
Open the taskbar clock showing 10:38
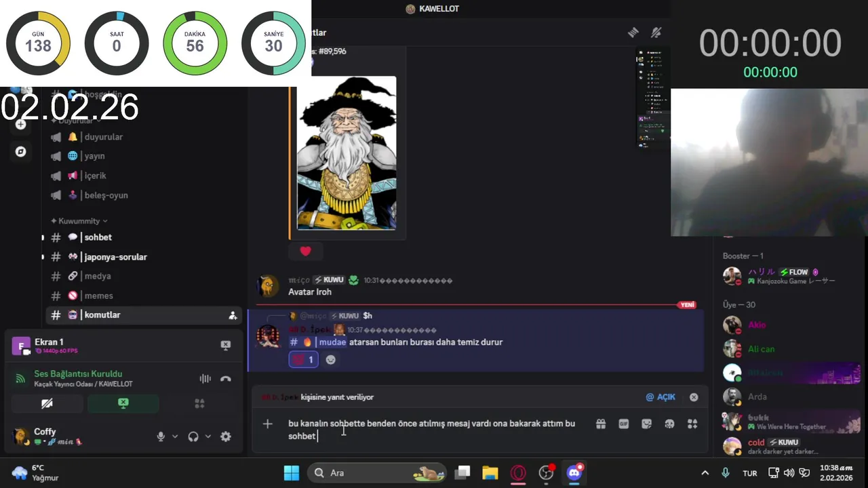pyautogui.click(x=835, y=472)
